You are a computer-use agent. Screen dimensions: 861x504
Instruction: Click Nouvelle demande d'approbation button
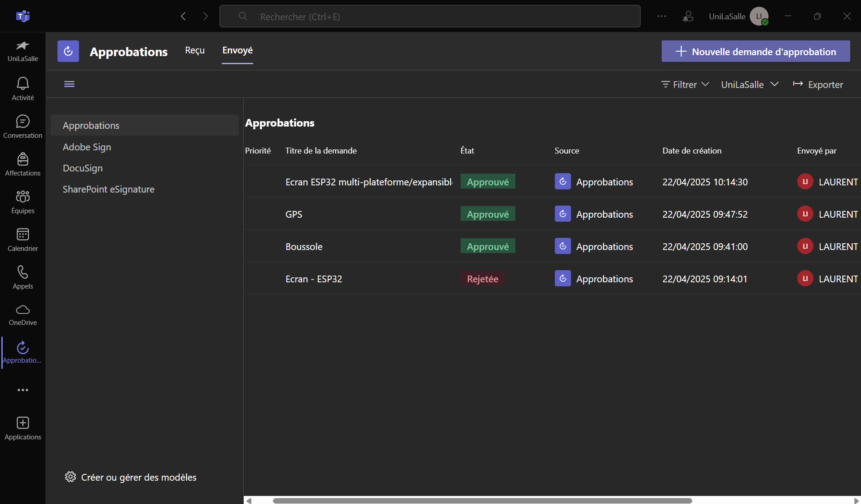(756, 52)
